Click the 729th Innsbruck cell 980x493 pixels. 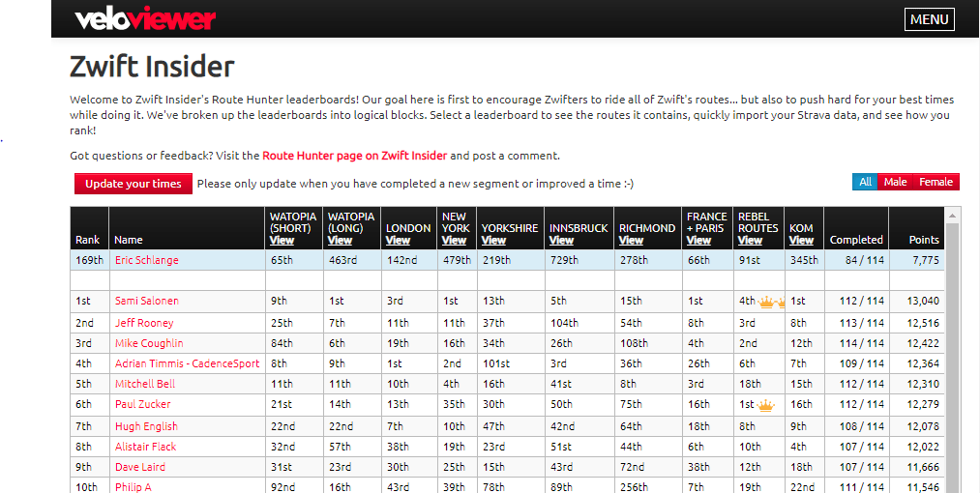click(x=579, y=260)
